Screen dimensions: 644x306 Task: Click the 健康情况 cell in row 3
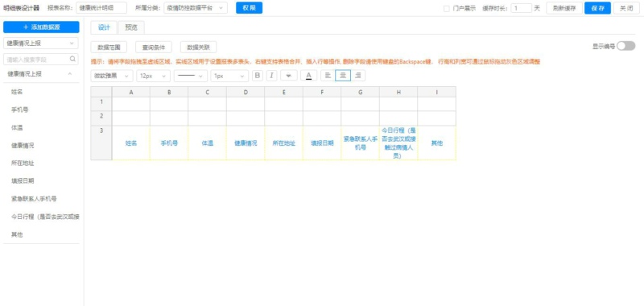point(246,143)
